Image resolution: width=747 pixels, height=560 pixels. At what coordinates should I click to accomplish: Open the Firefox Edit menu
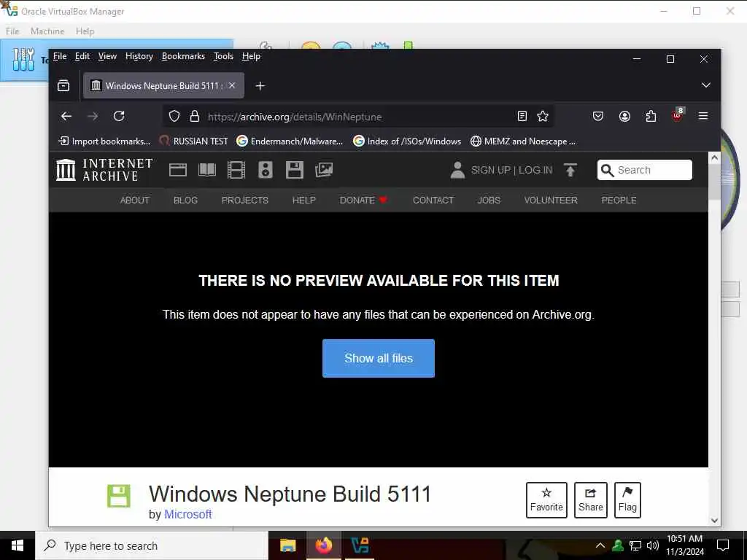point(82,56)
